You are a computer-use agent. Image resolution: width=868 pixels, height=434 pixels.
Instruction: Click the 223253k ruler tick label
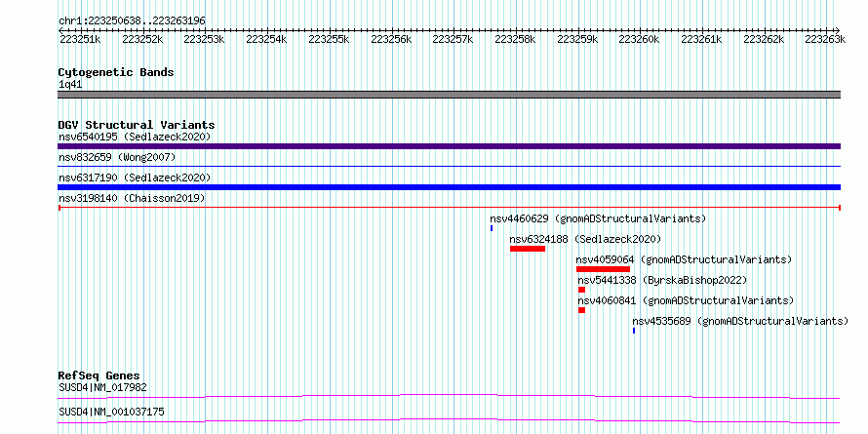tap(204, 39)
